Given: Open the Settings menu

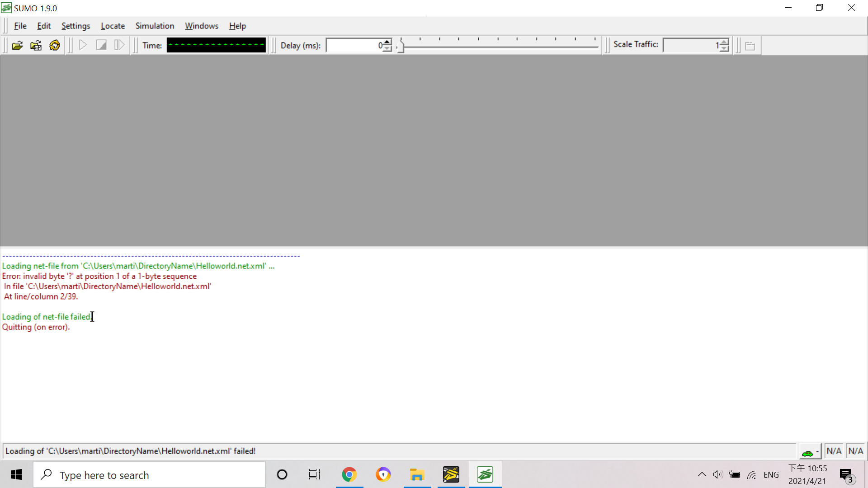Looking at the screenshot, I should click(75, 26).
